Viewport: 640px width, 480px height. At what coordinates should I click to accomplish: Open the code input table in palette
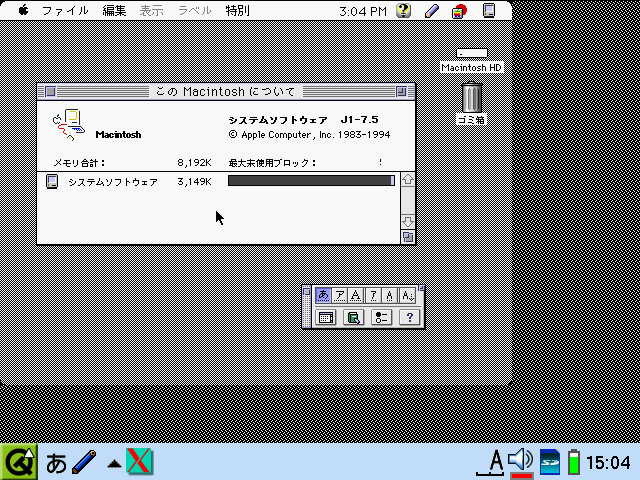tap(326, 317)
